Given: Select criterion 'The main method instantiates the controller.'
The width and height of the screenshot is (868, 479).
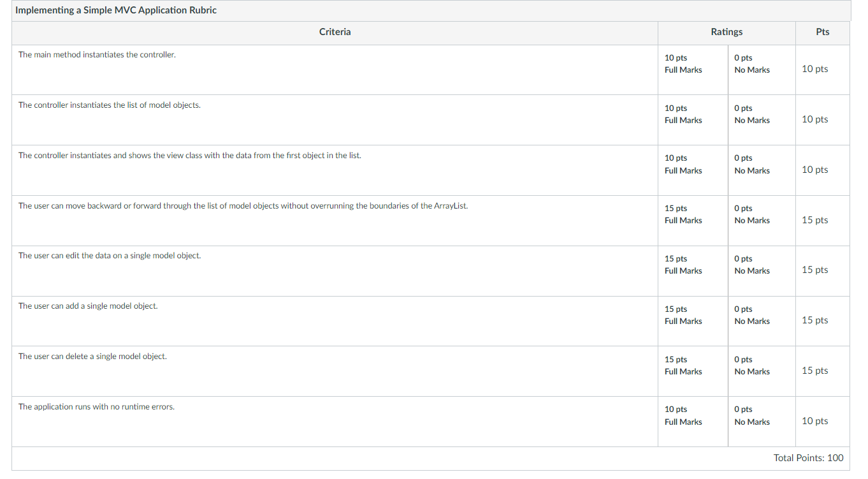Looking at the screenshot, I should click(x=97, y=55).
